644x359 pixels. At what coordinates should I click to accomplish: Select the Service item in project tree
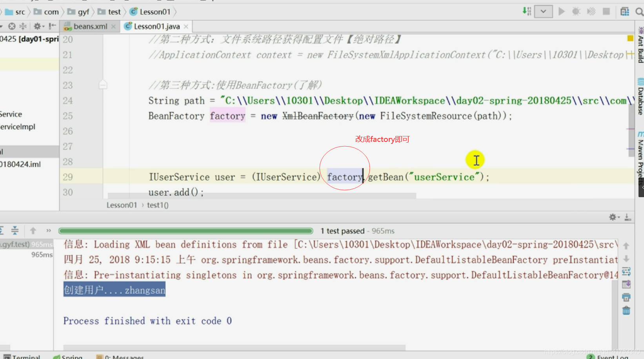coord(11,114)
